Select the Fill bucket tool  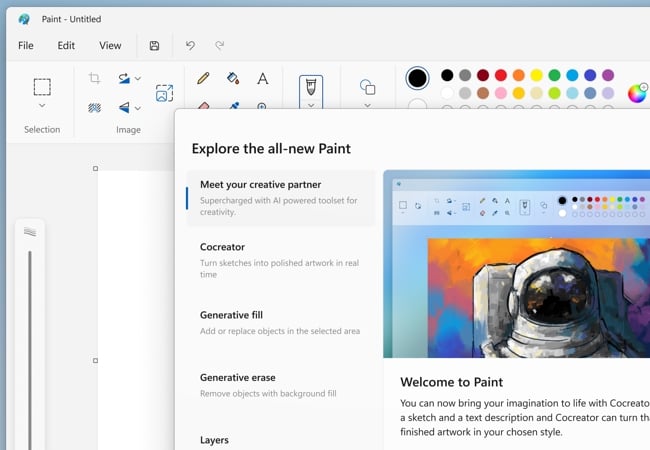(233, 78)
